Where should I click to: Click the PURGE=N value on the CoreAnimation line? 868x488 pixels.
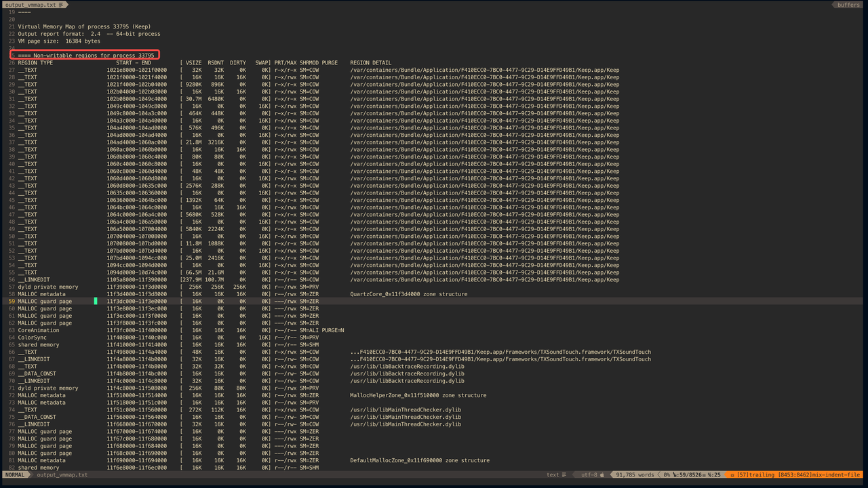(x=332, y=330)
